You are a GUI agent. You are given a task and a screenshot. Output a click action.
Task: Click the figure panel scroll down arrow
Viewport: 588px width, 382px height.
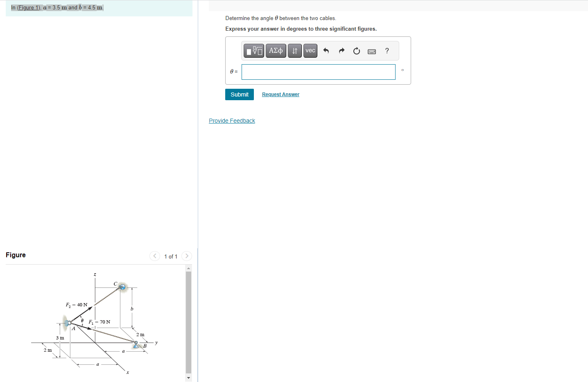click(188, 378)
